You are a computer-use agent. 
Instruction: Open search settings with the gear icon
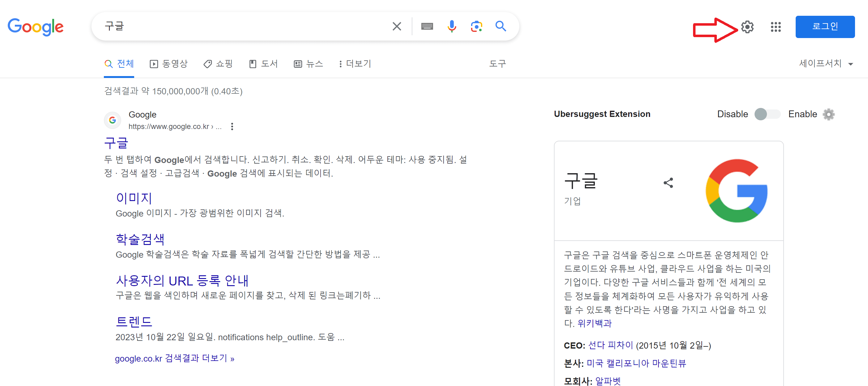click(747, 27)
